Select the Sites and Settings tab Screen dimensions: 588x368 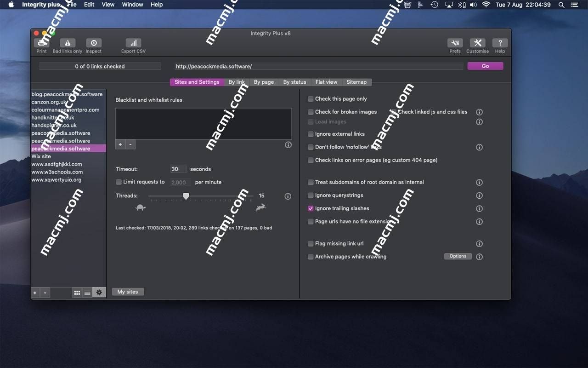point(197,82)
